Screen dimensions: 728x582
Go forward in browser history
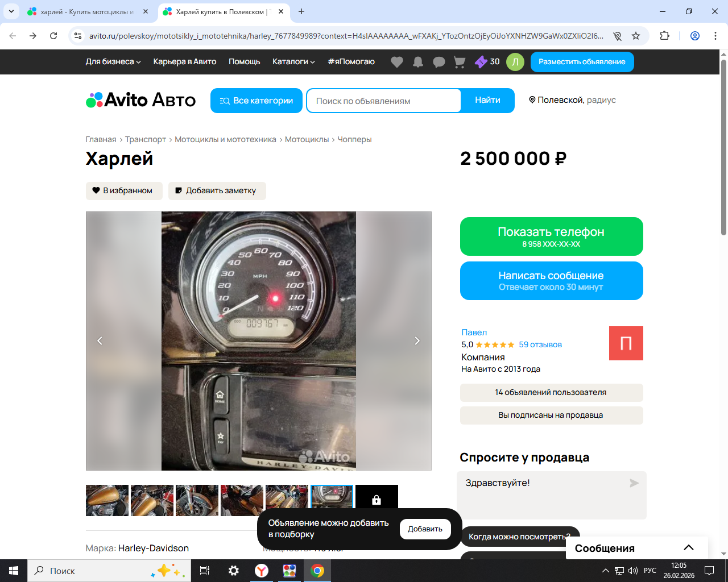(33, 36)
